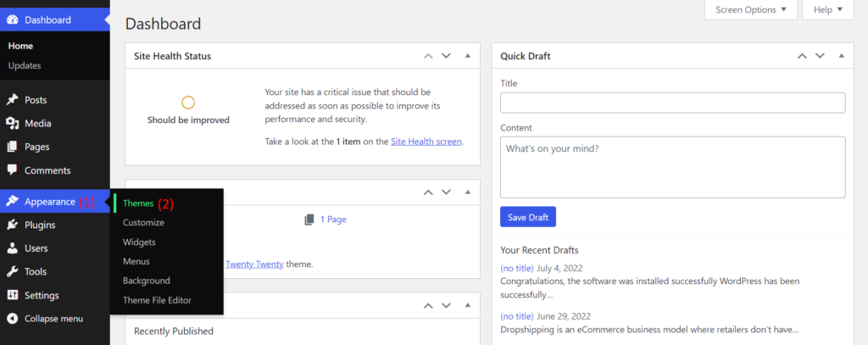Image resolution: width=868 pixels, height=345 pixels.
Task: Click Collapse menu in sidebar
Action: coord(55,319)
